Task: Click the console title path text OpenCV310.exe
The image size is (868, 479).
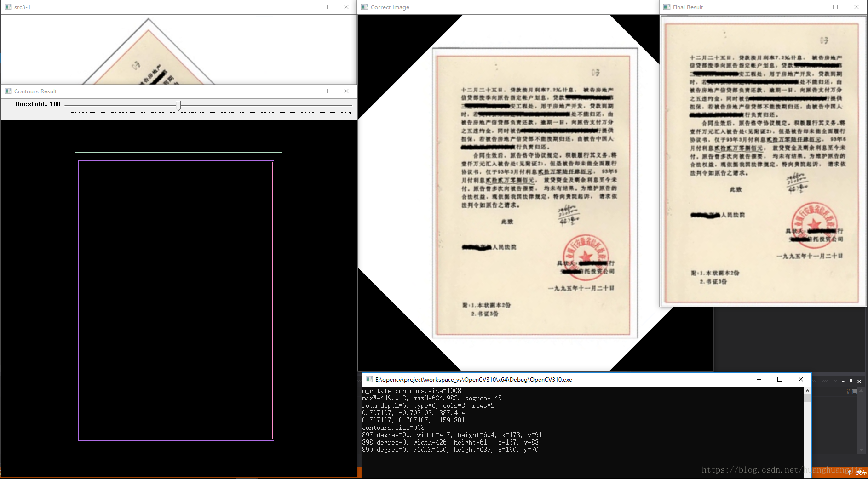Action: click(473, 379)
